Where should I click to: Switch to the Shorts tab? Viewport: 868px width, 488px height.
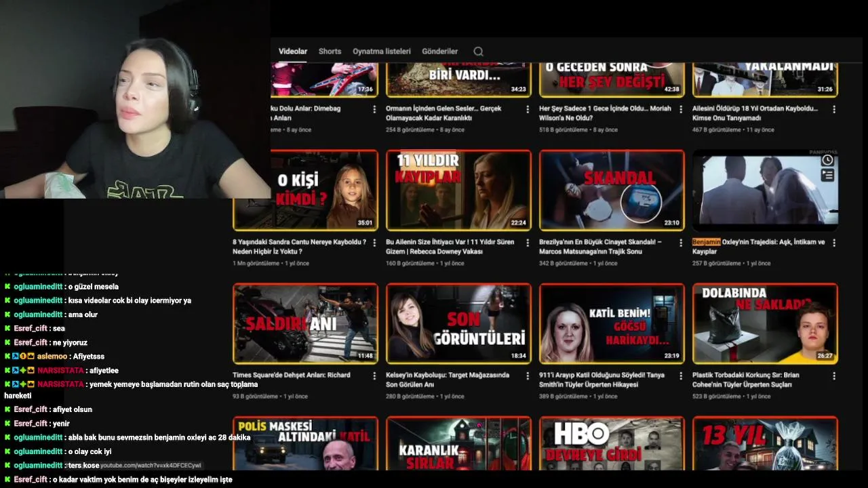(330, 52)
